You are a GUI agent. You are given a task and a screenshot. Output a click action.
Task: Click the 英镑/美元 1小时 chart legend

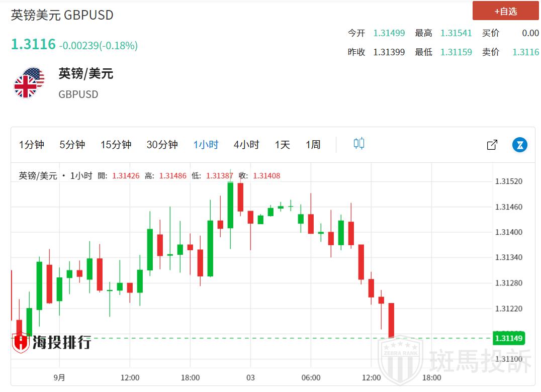(x=55, y=176)
